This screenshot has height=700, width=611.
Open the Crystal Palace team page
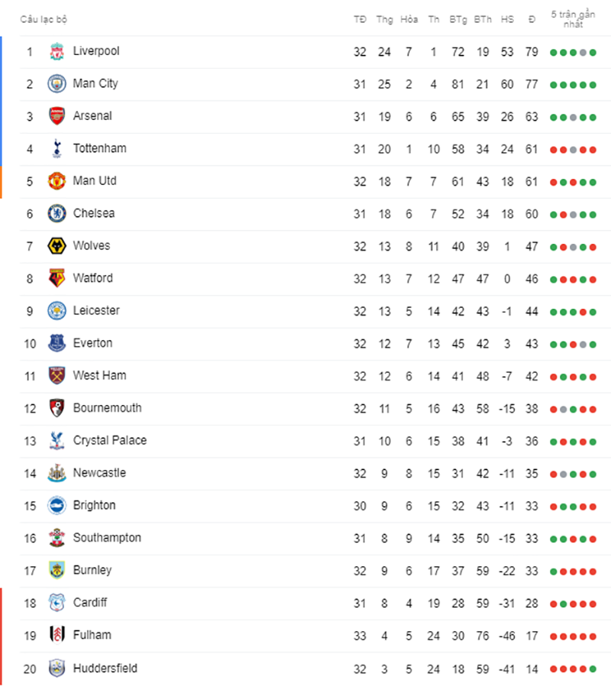click(x=110, y=441)
